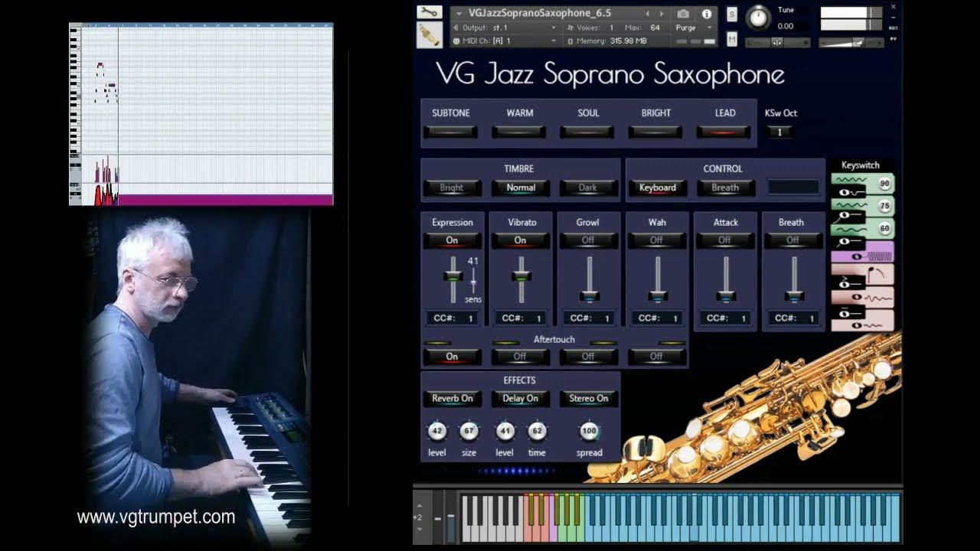Enable the Growl Off toggle
The height and width of the screenshot is (551, 980).
point(588,240)
